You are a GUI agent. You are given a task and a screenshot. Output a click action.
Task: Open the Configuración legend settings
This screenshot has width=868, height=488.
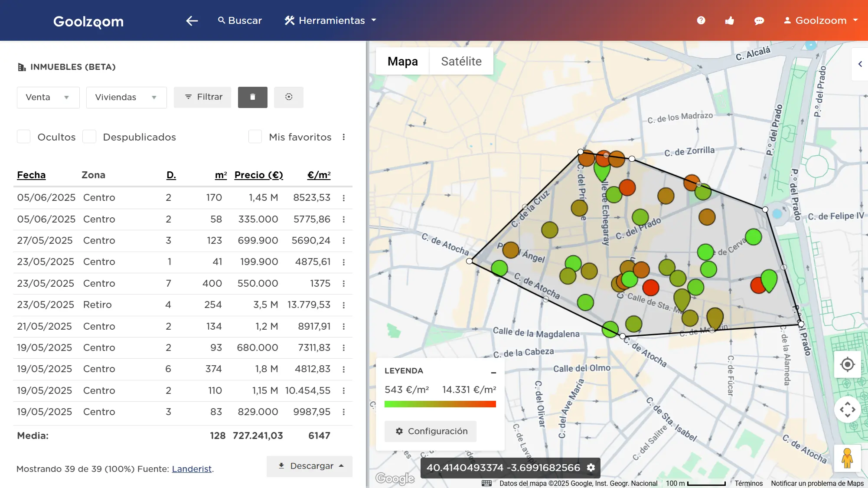click(431, 431)
